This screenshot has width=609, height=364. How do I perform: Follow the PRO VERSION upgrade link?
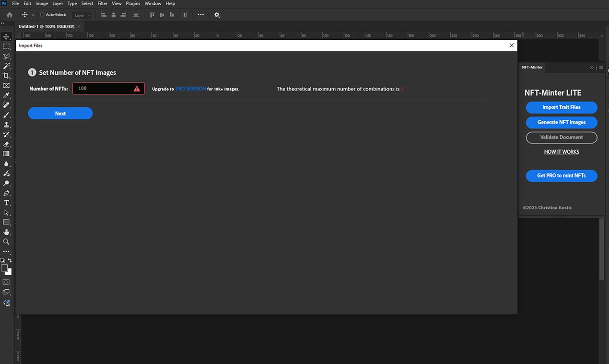coord(191,89)
